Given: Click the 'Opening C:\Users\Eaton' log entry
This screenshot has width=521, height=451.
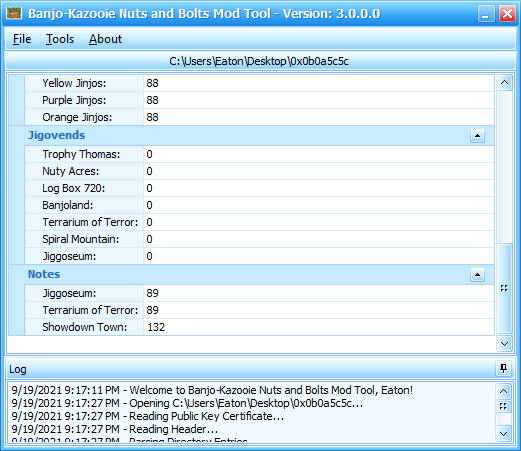Looking at the screenshot, I should click(x=187, y=403).
